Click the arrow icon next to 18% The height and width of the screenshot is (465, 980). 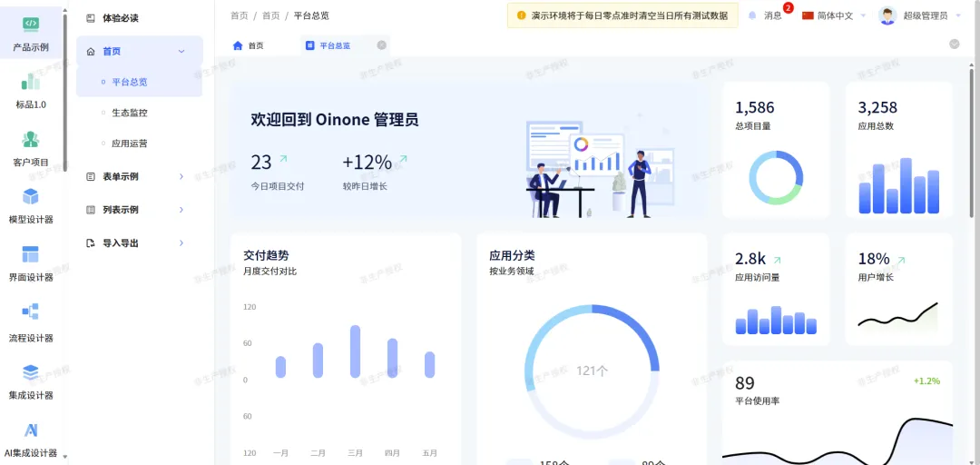(x=901, y=260)
